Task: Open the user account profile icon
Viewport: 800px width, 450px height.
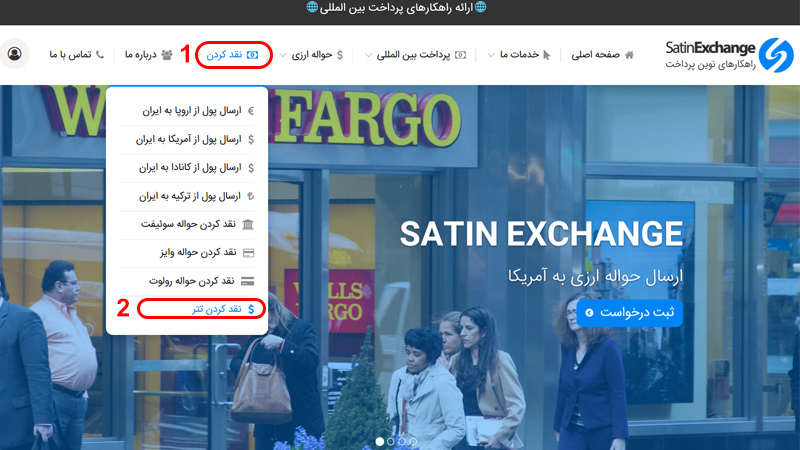Action: pos(17,54)
